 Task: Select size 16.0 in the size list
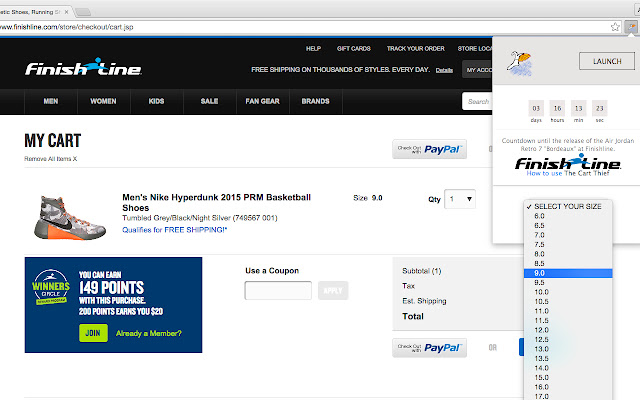[x=568, y=387]
